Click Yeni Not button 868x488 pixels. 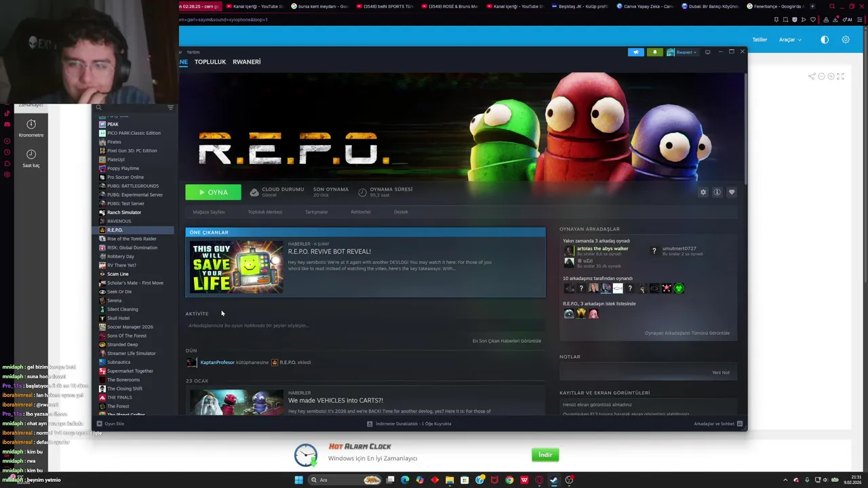(x=721, y=372)
